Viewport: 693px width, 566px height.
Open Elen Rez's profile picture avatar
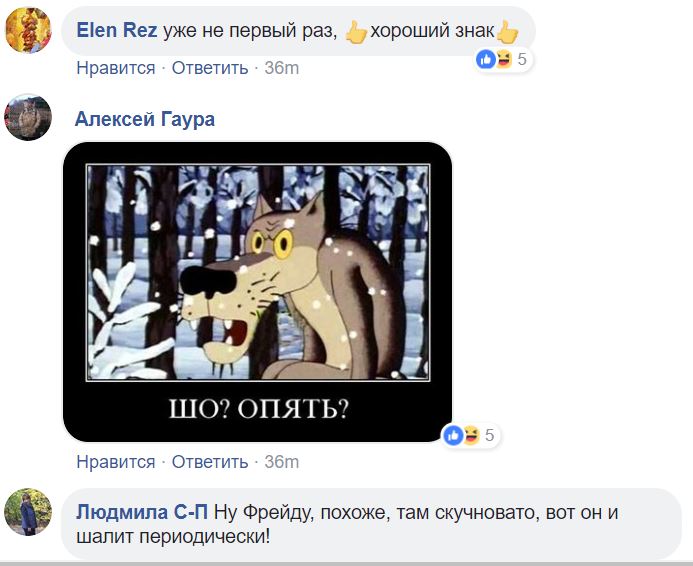28,30
